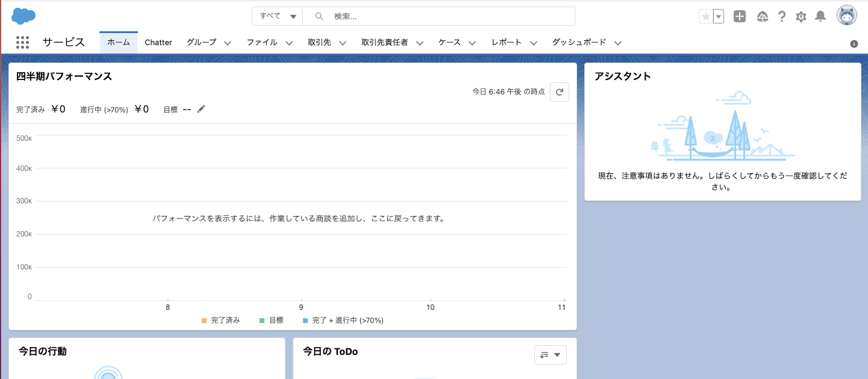
Task: Edit the 目標 goal with pencil icon
Action: point(201,109)
